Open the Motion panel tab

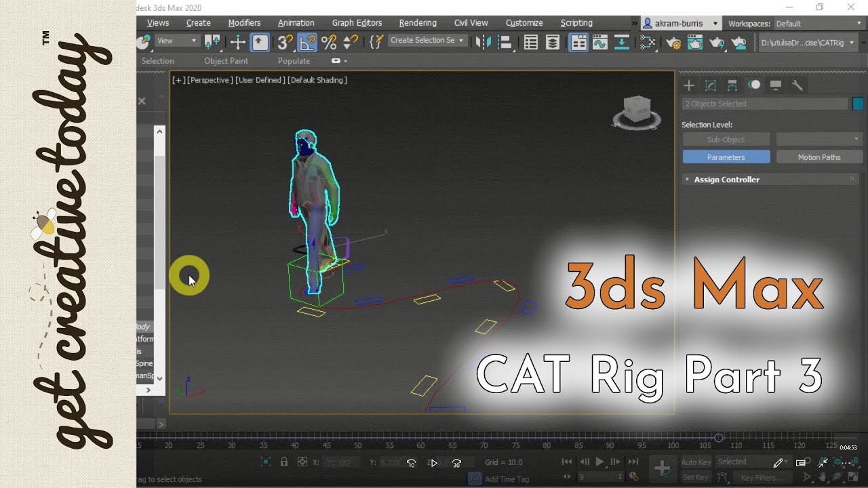tap(754, 85)
